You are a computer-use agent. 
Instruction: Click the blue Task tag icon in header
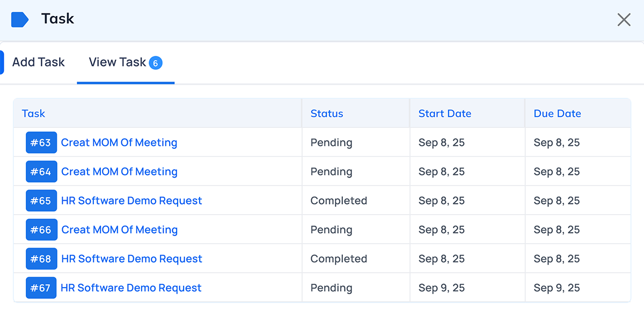click(20, 19)
